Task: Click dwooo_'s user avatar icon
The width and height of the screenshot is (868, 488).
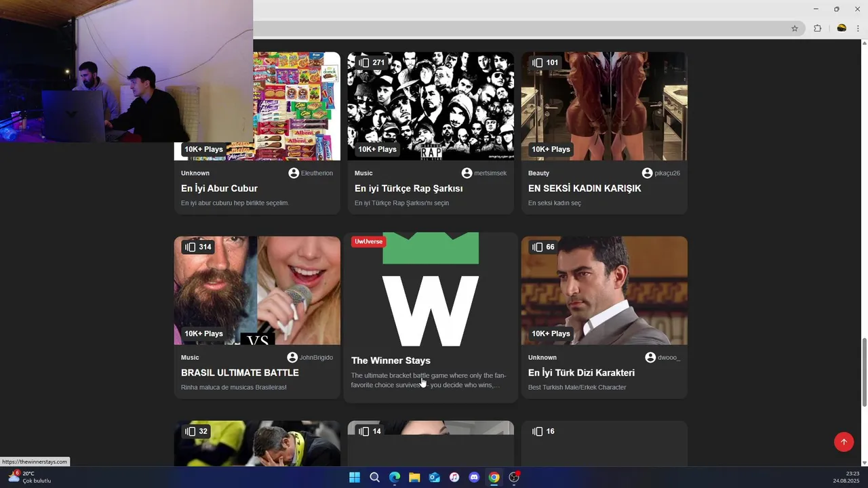Action: [650, 357]
